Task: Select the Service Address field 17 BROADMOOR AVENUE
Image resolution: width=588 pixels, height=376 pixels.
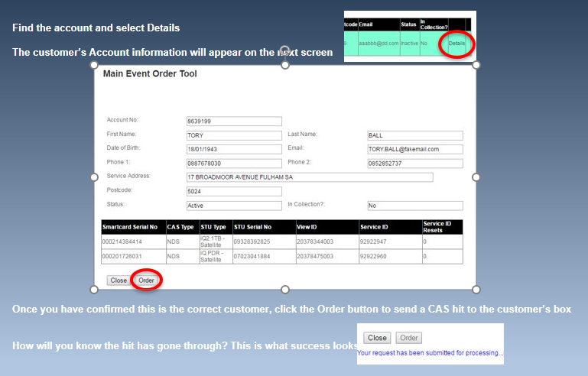Action: click(310, 177)
